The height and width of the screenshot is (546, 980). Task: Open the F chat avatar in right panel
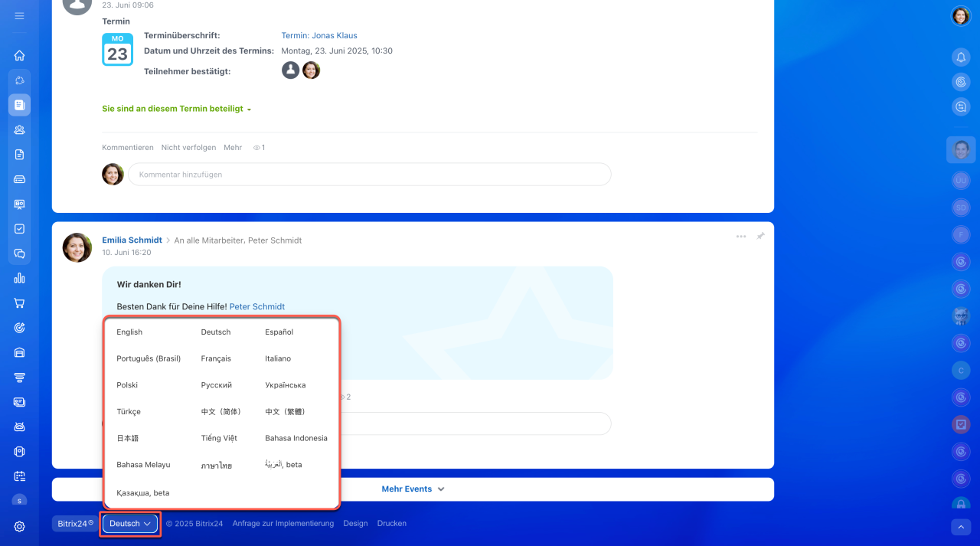961,234
